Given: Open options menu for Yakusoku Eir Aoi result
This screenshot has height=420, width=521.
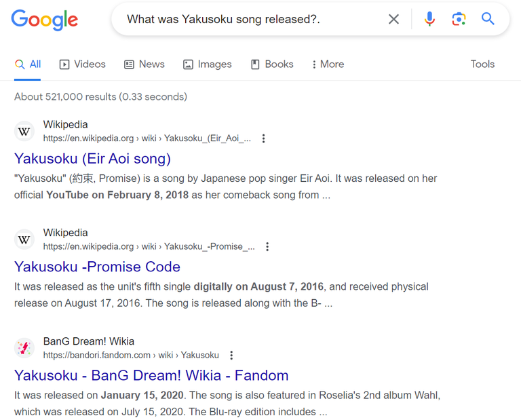Looking at the screenshot, I should (263, 138).
